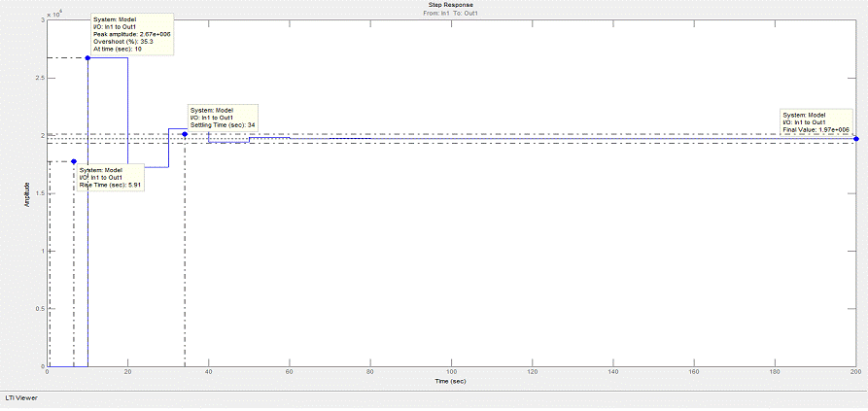Viewport: 868px width, 411px height.
Task: Click the 60 tick label on time axis
Action: (x=290, y=371)
